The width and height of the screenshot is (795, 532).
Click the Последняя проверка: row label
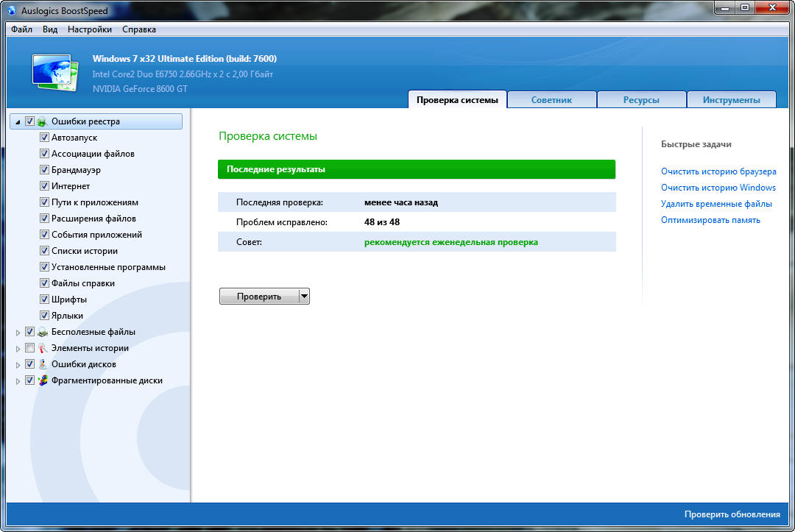(280, 202)
